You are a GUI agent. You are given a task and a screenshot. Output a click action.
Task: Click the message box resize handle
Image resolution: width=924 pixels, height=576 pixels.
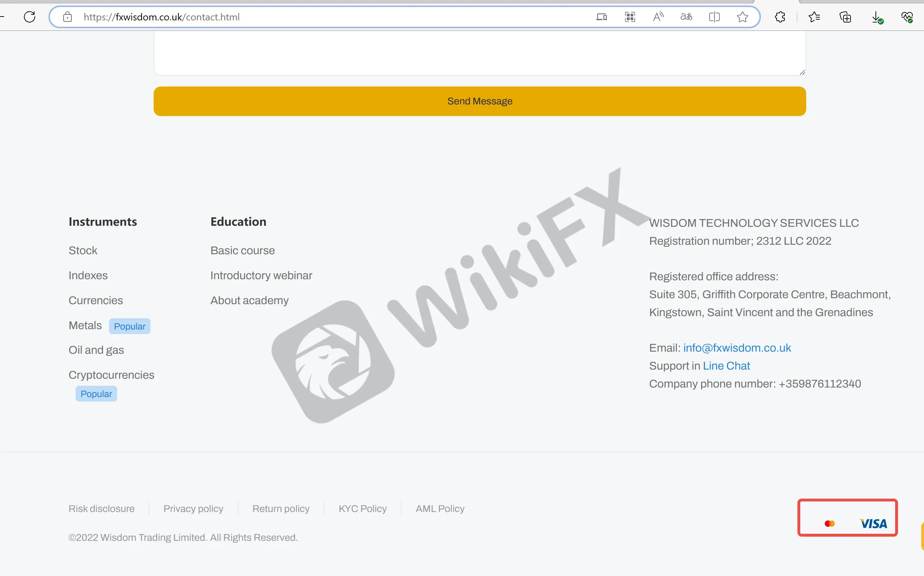(802, 72)
